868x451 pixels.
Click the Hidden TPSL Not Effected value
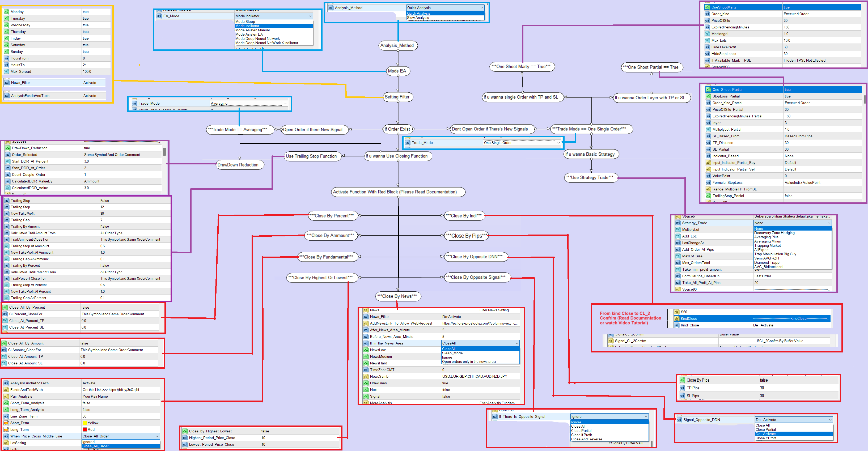tap(804, 61)
